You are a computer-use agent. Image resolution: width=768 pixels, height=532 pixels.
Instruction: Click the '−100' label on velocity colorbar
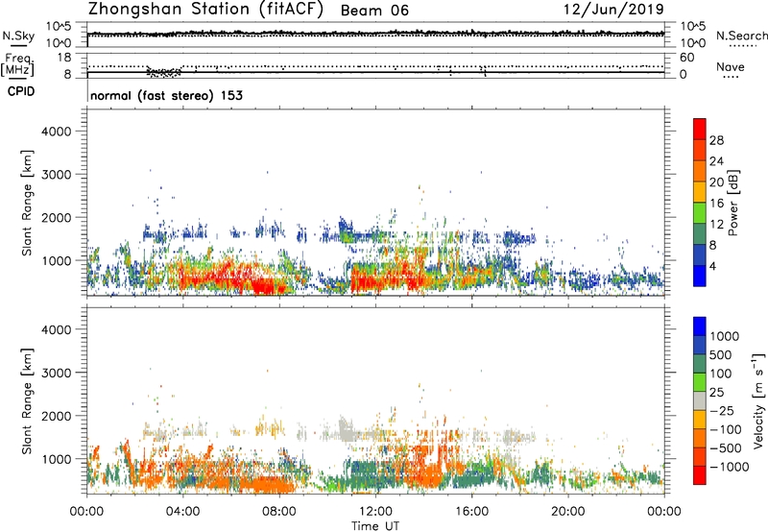726,429
